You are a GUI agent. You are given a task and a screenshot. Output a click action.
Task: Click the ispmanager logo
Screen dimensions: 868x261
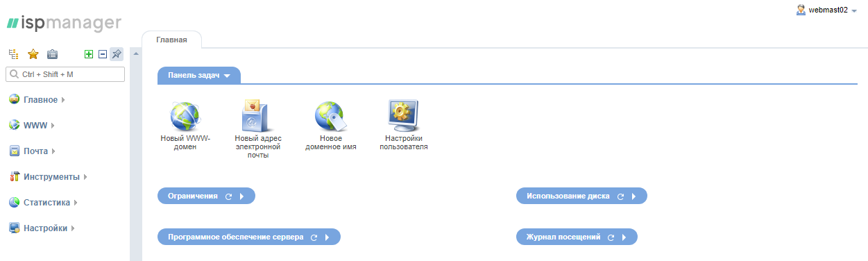click(64, 23)
